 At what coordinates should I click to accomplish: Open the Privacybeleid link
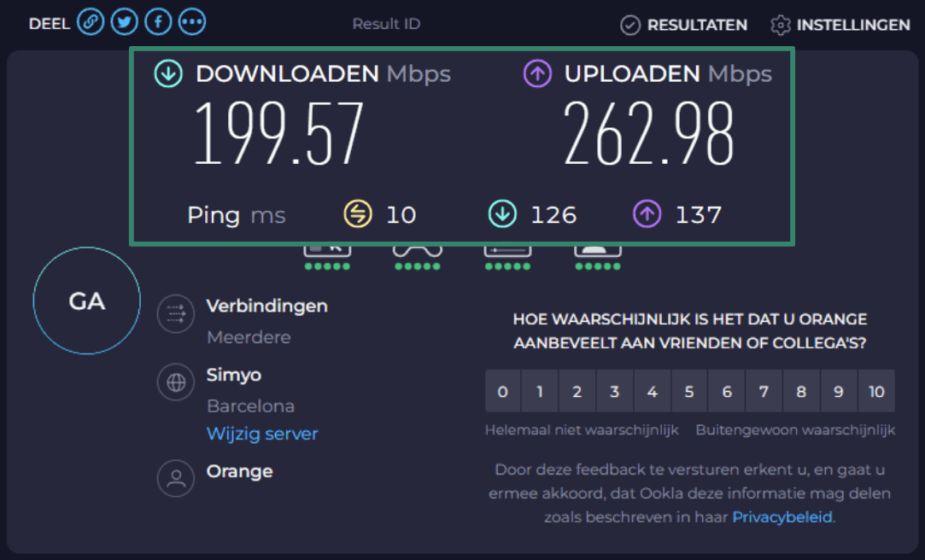pos(781,516)
